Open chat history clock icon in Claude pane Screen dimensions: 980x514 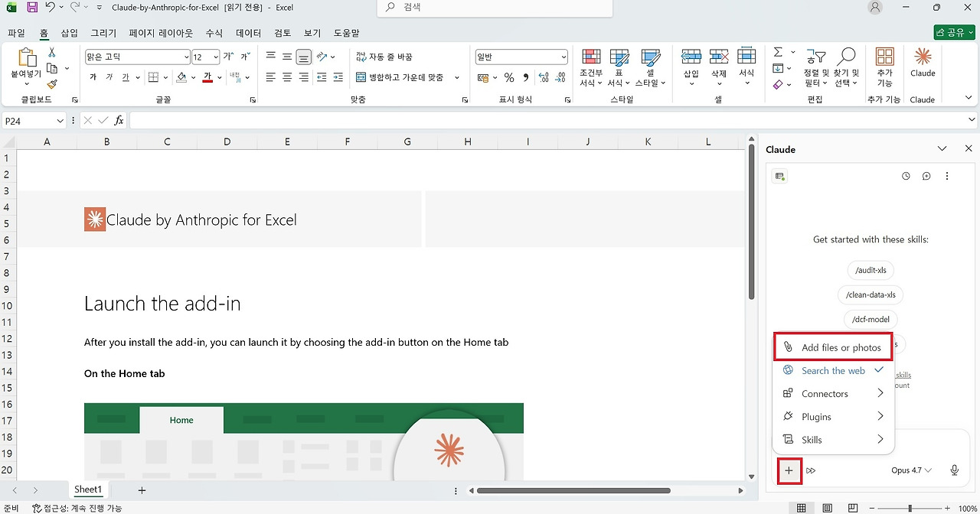[906, 176]
